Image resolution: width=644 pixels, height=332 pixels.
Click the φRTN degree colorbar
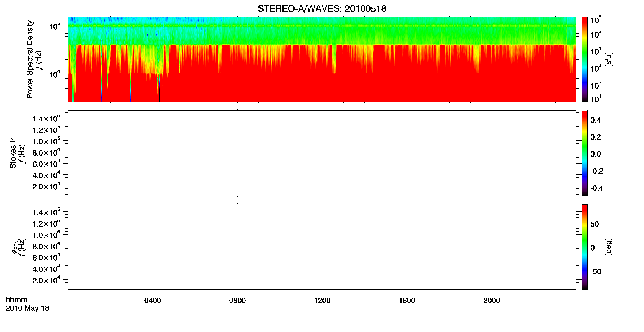[x=585, y=247]
